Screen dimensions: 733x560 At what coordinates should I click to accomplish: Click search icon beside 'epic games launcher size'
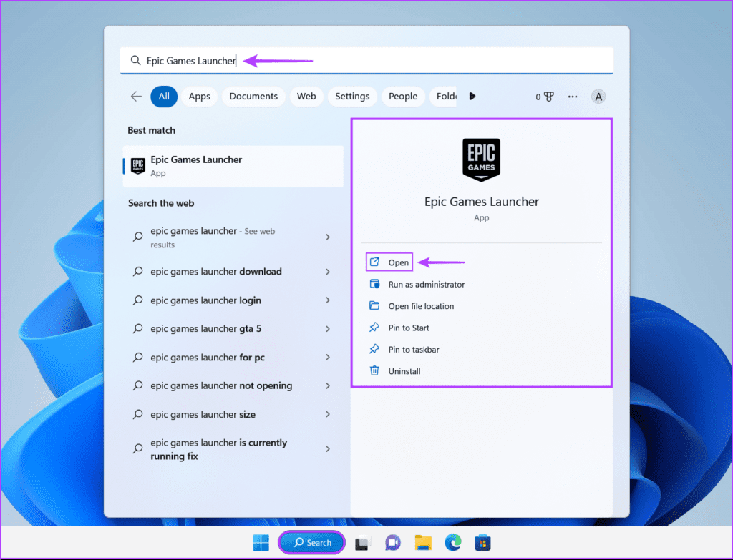tap(138, 414)
